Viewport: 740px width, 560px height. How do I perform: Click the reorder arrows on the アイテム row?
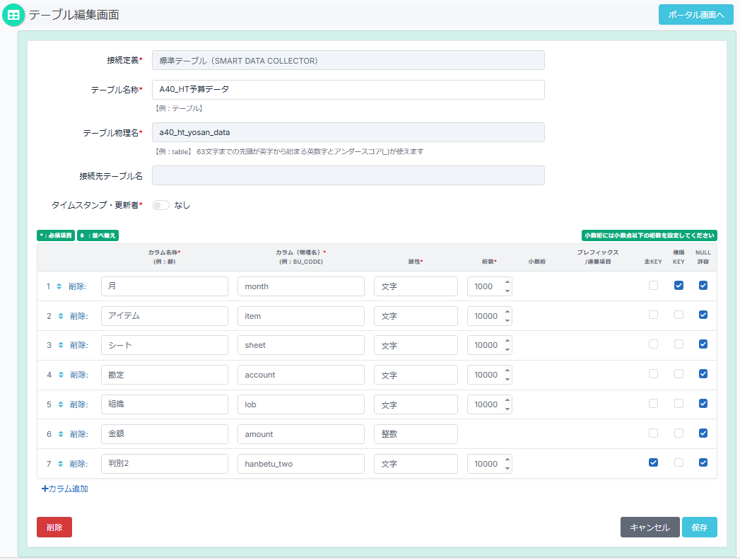[x=61, y=316]
